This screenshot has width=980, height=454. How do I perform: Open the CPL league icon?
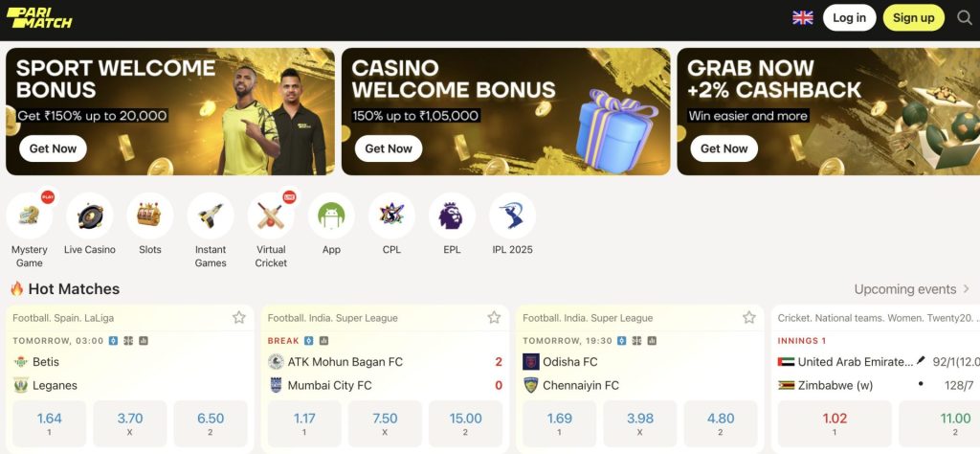pos(391,216)
